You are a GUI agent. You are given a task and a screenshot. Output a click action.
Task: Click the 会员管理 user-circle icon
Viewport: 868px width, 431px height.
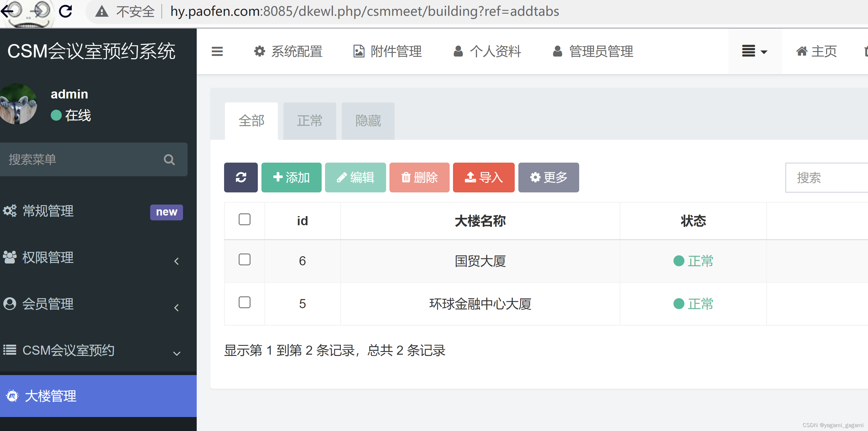[x=10, y=304]
